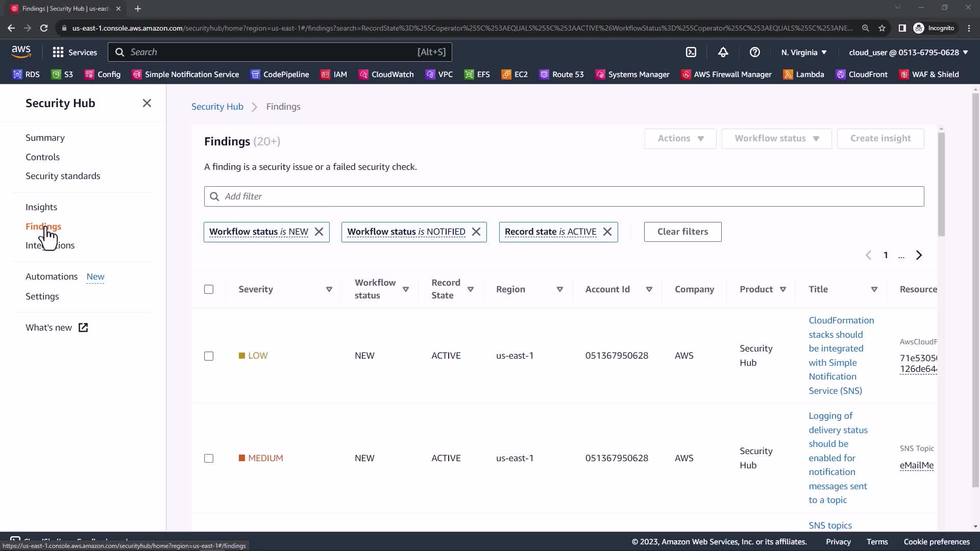The height and width of the screenshot is (551, 980).
Task: Remove the Record state is ACTIVE filter
Action: click(607, 232)
